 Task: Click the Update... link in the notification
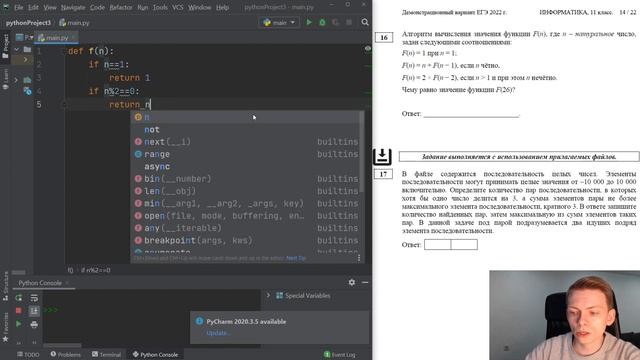(218, 333)
